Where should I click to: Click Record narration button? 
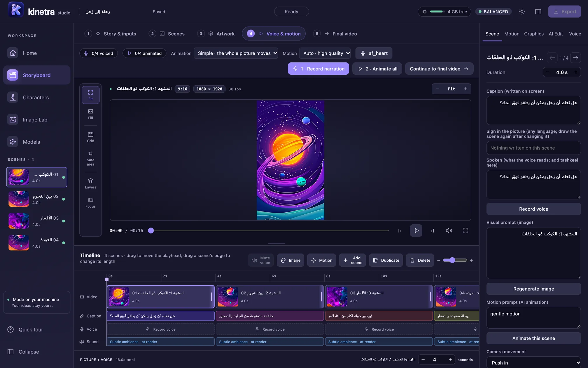pos(318,69)
